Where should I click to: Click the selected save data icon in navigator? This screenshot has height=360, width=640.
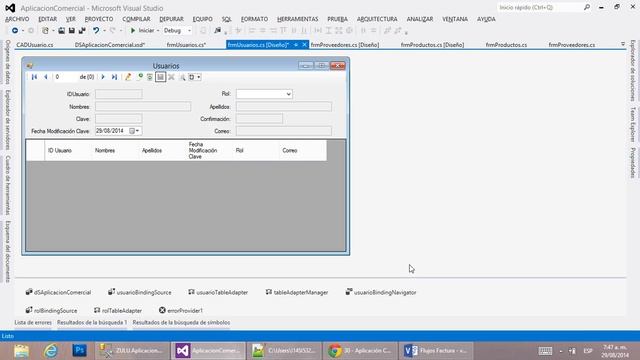coord(160,77)
